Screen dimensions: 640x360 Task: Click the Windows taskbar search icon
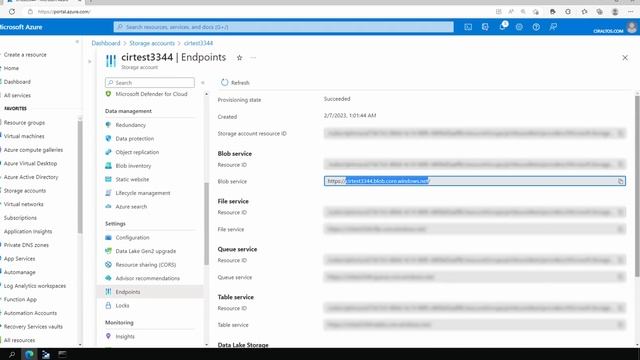point(12,355)
